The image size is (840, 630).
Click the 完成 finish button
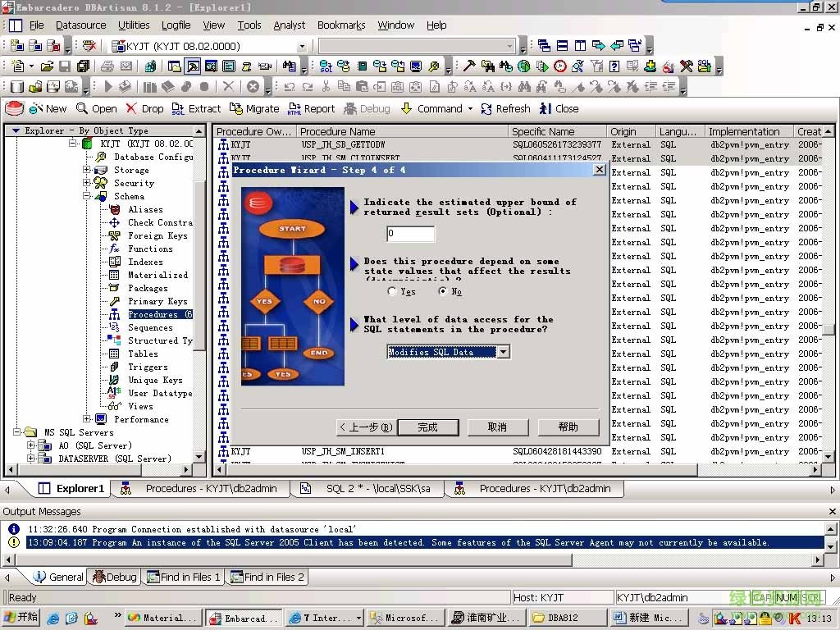pos(427,427)
